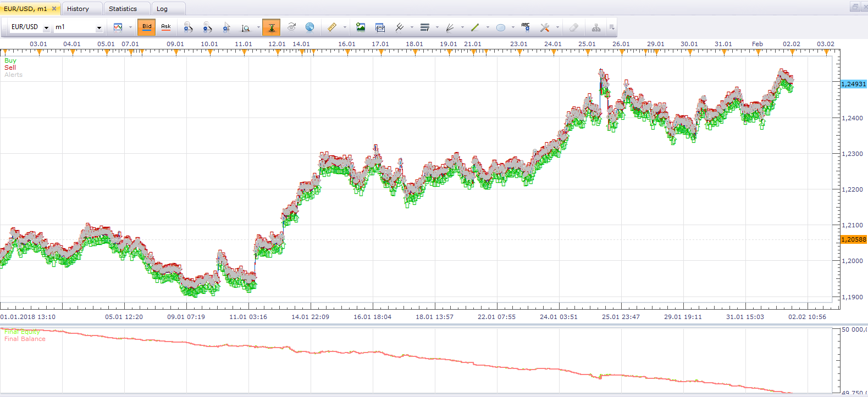The image size is (868, 397).
Task: Open the Log tab
Action: coord(162,9)
